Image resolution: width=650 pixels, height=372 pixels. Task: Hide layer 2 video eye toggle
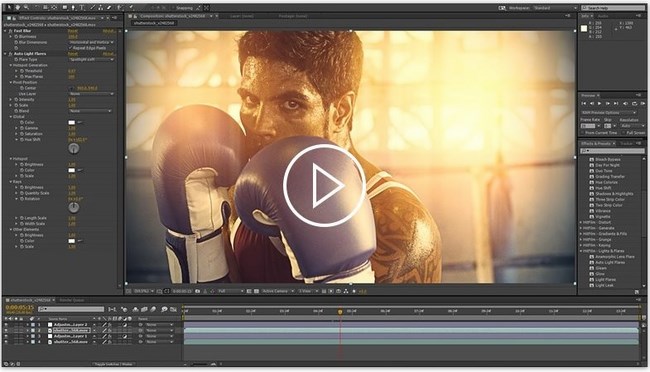pos(6,331)
